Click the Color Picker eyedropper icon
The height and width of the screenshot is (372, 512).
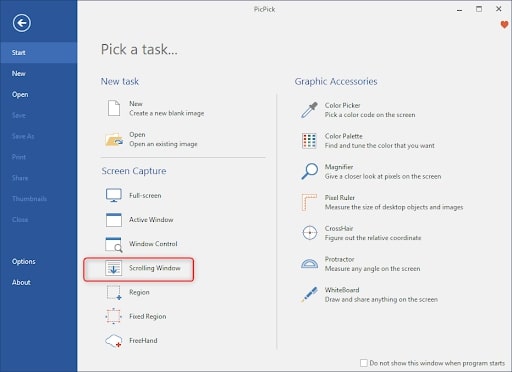pos(309,110)
